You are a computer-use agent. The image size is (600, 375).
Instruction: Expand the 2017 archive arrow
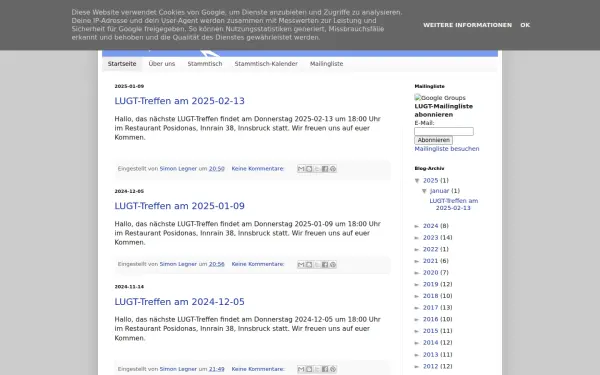point(417,308)
